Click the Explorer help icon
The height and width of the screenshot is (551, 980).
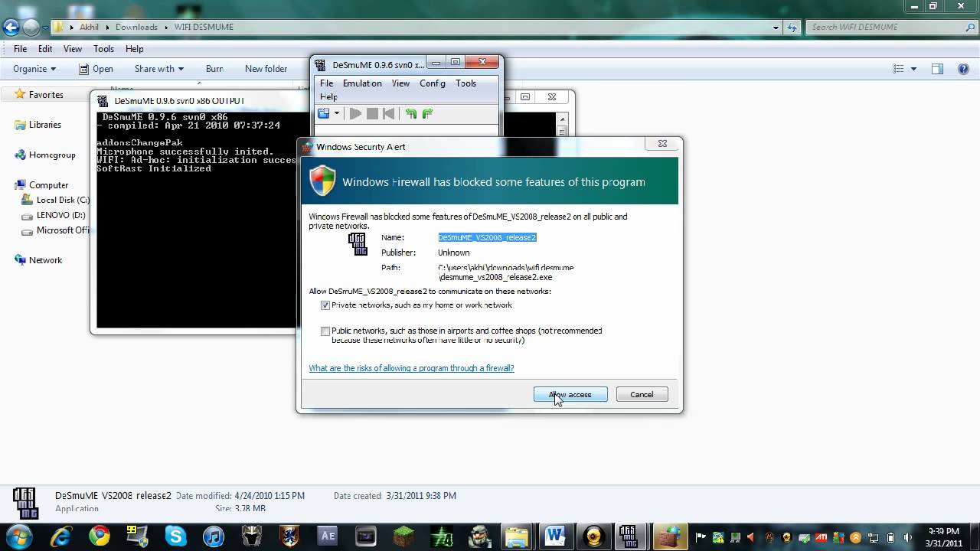point(964,69)
